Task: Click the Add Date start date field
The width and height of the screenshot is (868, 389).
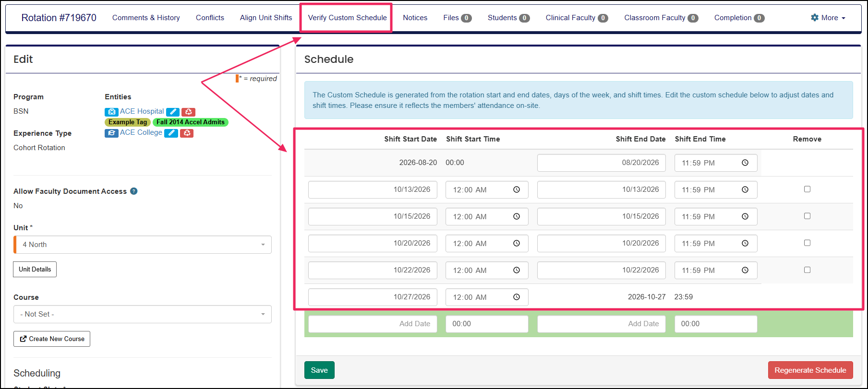Action: pyautogui.click(x=373, y=324)
